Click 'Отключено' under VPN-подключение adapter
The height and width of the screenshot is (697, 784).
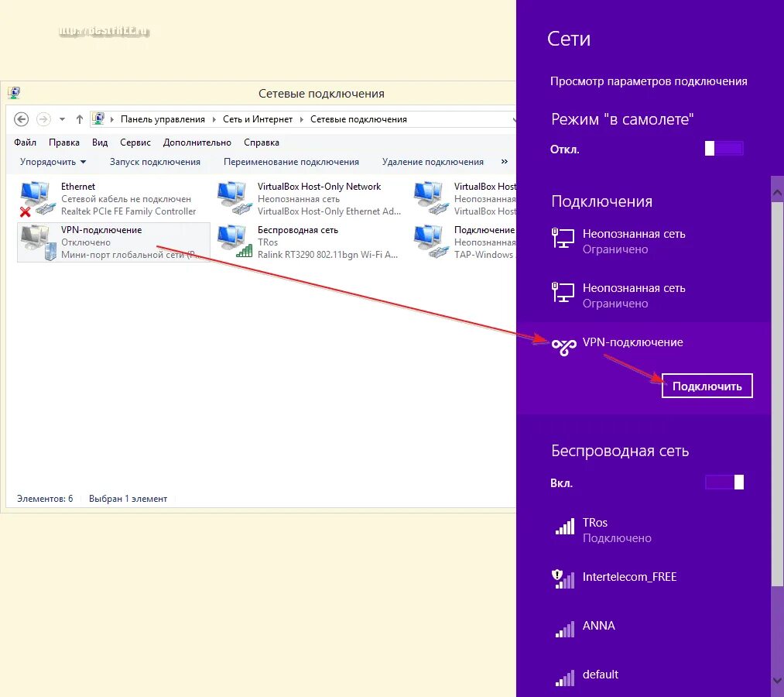pyautogui.click(x=85, y=242)
